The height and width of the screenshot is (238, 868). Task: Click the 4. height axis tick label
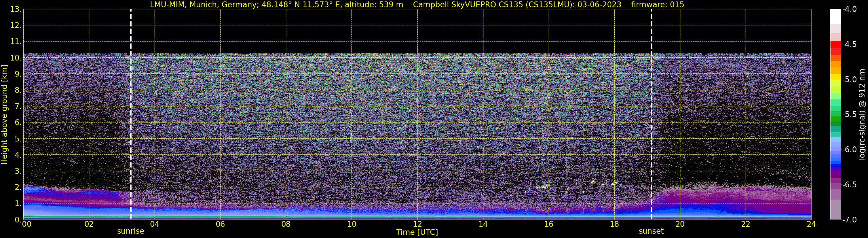click(18, 155)
